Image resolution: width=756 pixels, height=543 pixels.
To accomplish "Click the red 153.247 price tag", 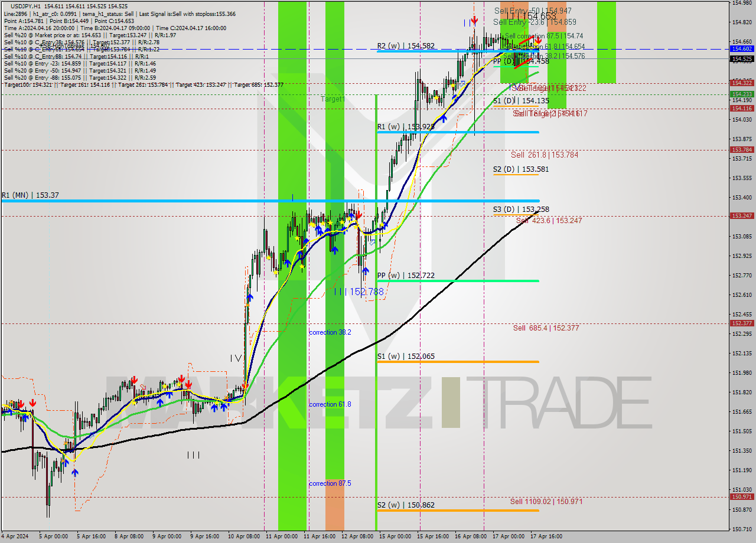I will pos(742,215).
